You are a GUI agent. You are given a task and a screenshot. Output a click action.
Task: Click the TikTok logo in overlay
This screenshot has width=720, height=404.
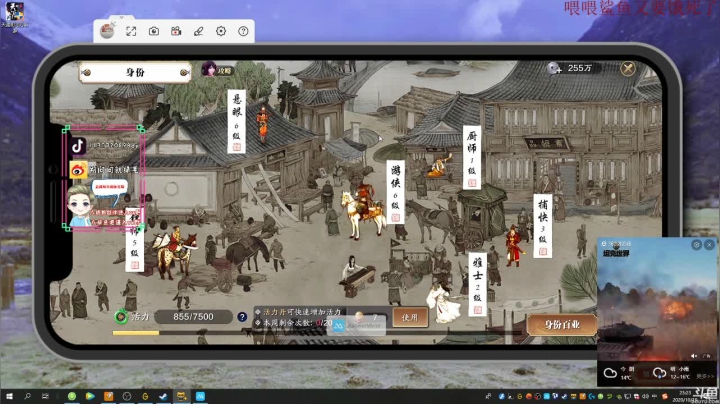click(78, 146)
